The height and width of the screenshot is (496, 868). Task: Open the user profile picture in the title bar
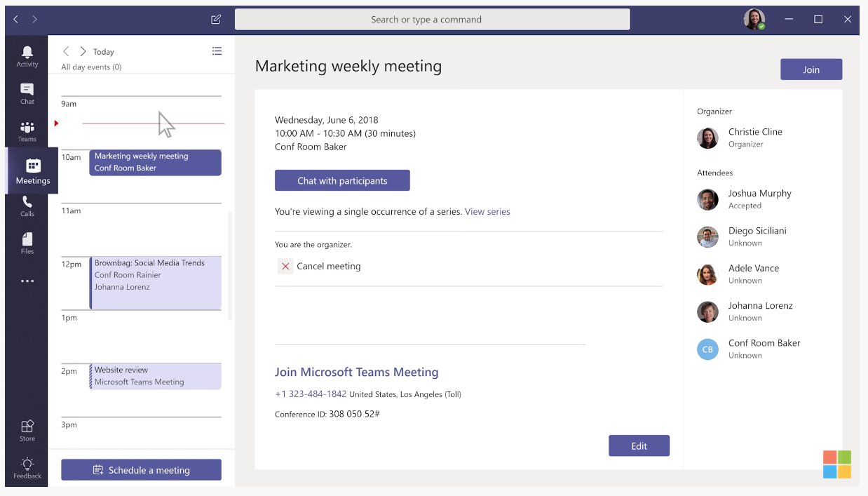pyautogui.click(x=754, y=20)
